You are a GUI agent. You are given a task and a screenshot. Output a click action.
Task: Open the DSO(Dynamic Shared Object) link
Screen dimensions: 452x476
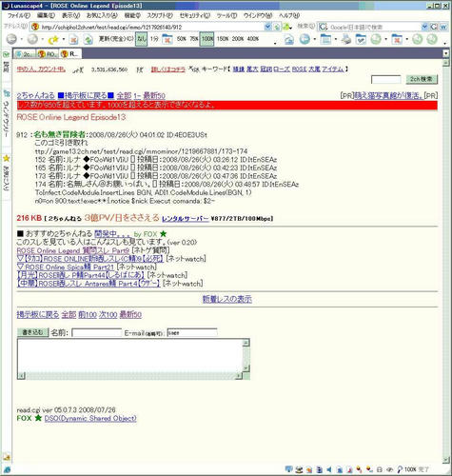click(90, 418)
